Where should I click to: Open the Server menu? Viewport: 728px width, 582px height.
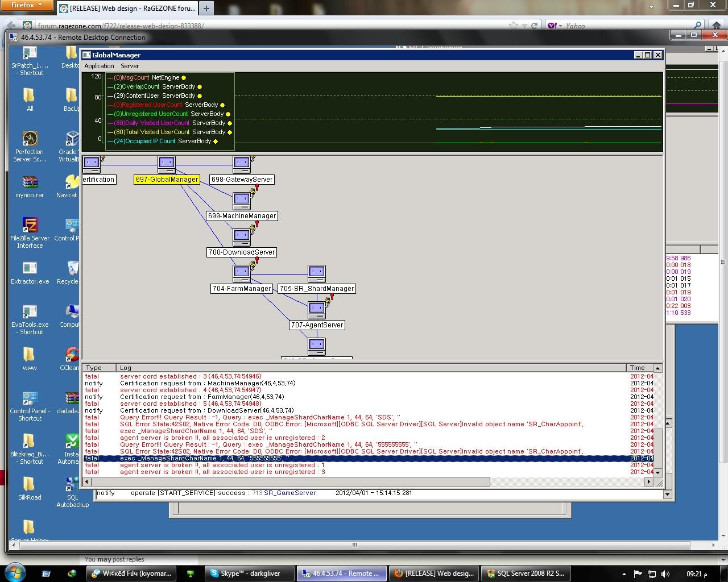coord(130,66)
